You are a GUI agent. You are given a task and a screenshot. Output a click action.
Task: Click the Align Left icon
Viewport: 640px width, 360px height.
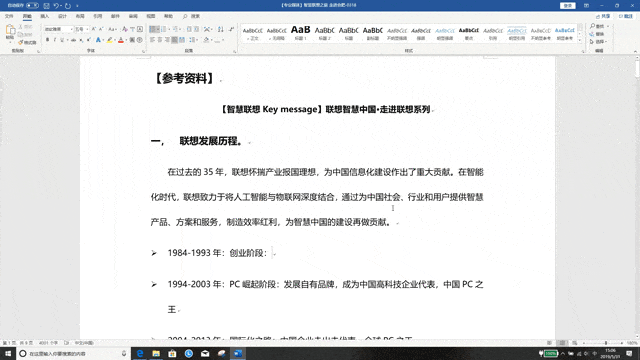pos(152,40)
